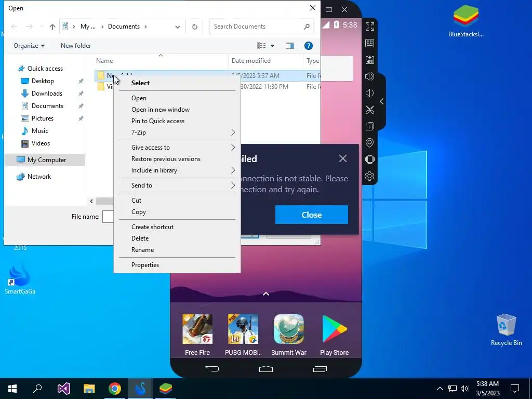Open the address bar history dropdown
Image resolution: width=532 pixels, height=399 pixels.
(x=178, y=27)
